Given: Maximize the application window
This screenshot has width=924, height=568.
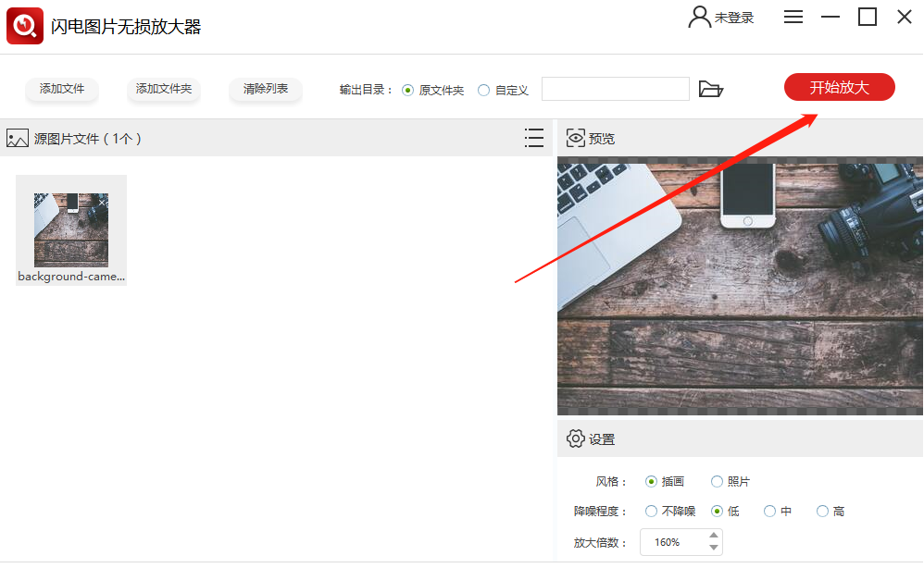Looking at the screenshot, I should pos(867,17).
